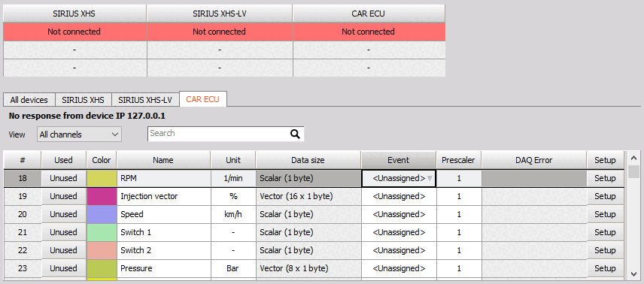Select the CAR ECU tab
This screenshot has height=284, width=644.
pos(203,99)
